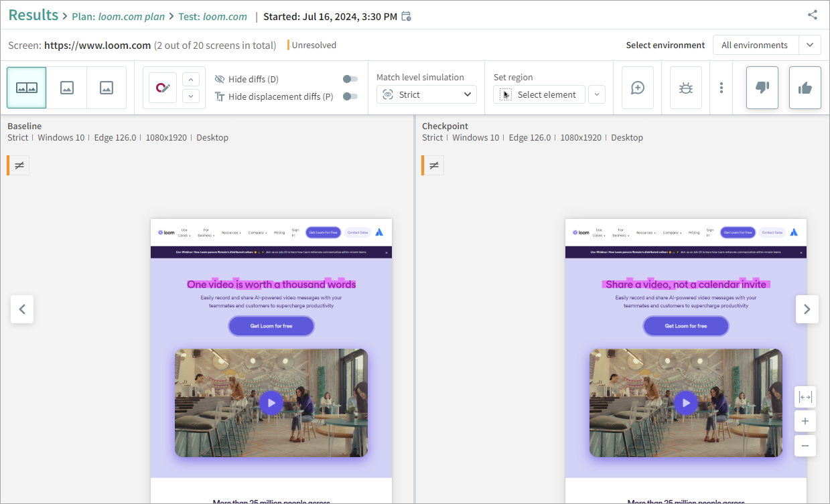This screenshot has height=504, width=830.
Task: Click the diff highlight radar icon
Action: click(163, 88)
